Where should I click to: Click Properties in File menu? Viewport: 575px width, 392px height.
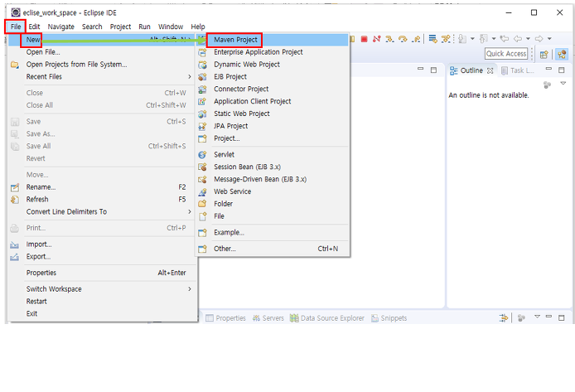click(103, 273)
